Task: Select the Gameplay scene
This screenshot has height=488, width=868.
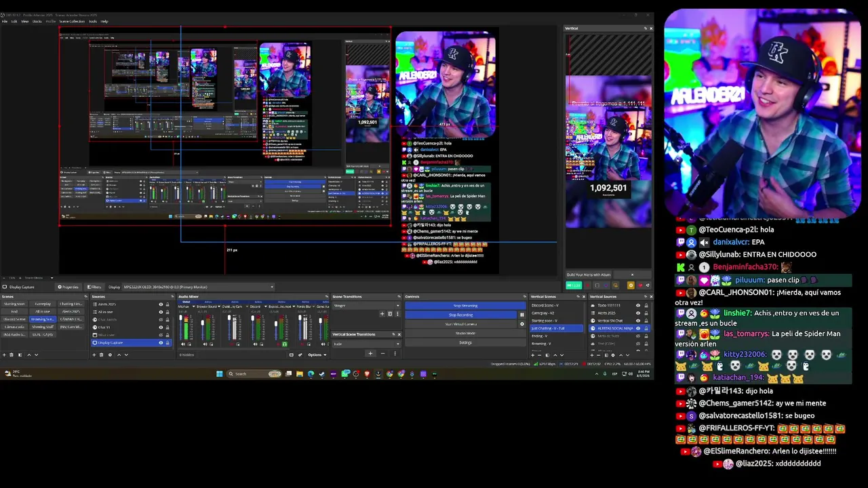Action: click(43, 304)
